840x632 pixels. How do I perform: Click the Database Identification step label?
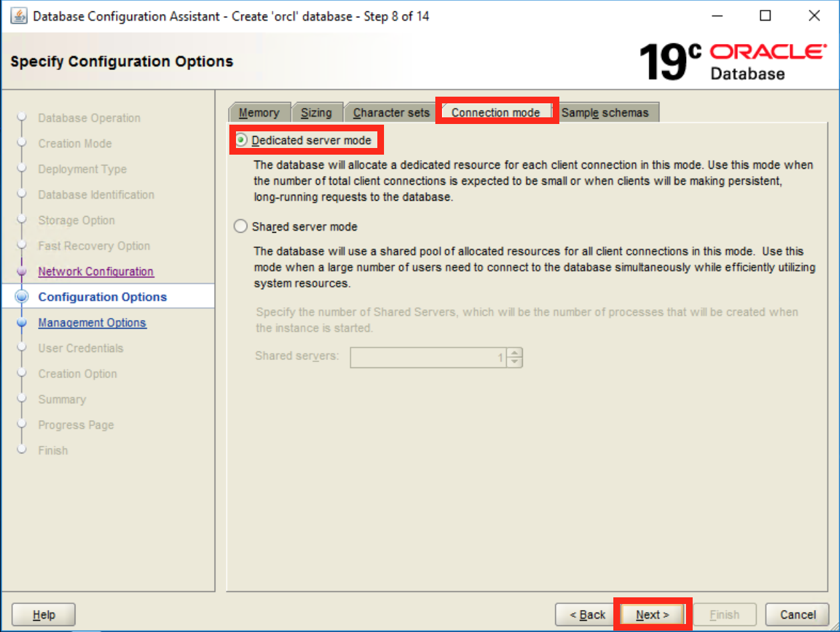[x=96, y=195]
